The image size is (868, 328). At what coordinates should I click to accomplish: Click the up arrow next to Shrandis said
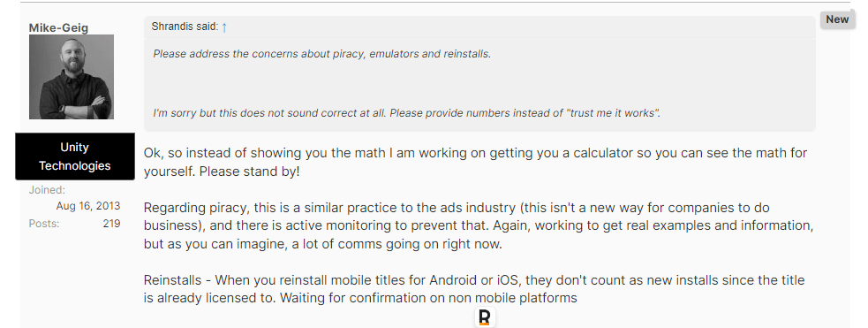coord(224,27)
